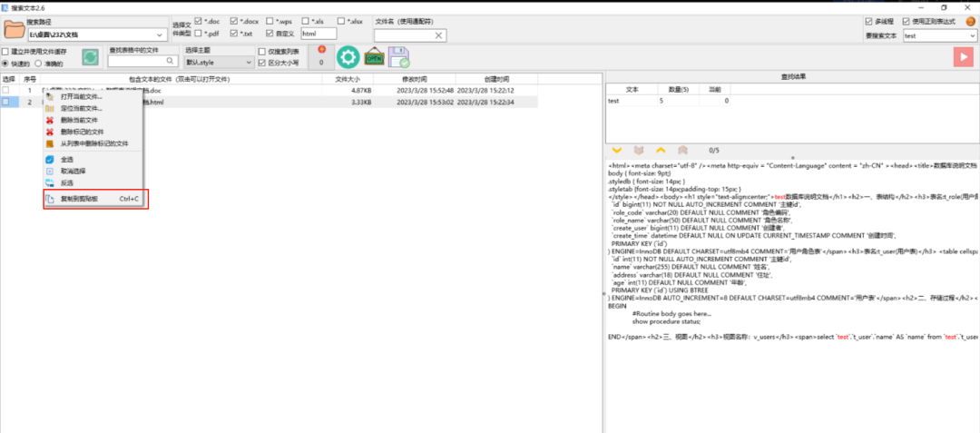Screen dimensions: 980x433
Task: Enable the *.doc file type checkbox
Action: coord(198,21)
